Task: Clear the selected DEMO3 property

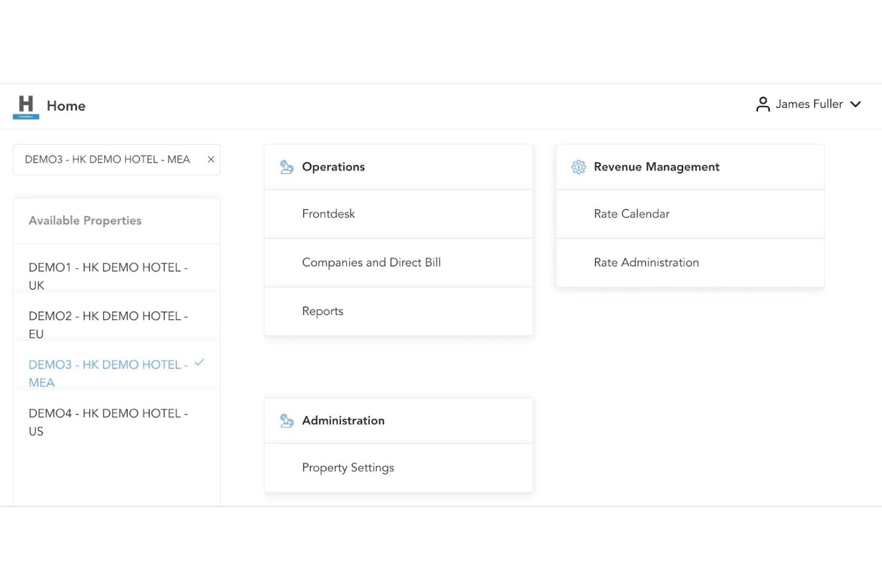Action: coord(211,160)
